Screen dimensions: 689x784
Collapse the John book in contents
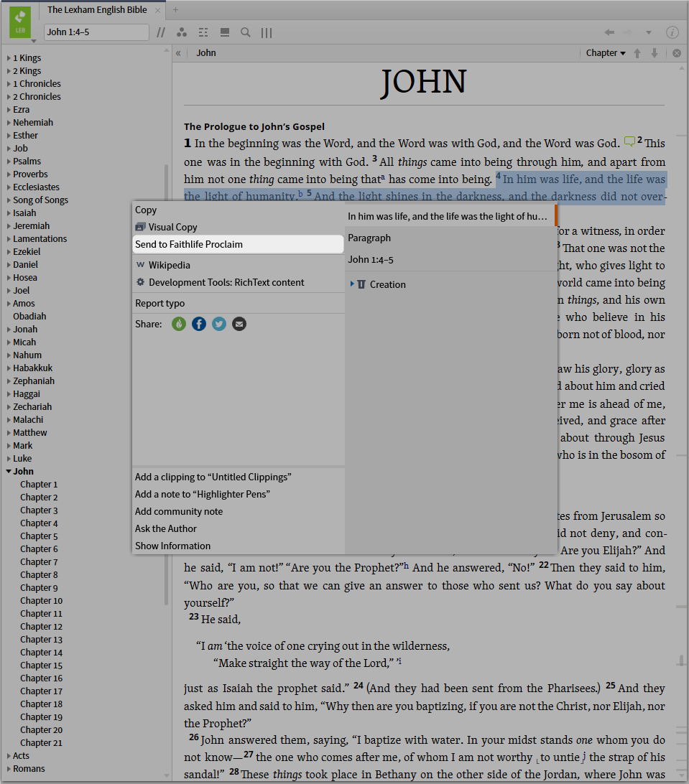coord(9,472)
